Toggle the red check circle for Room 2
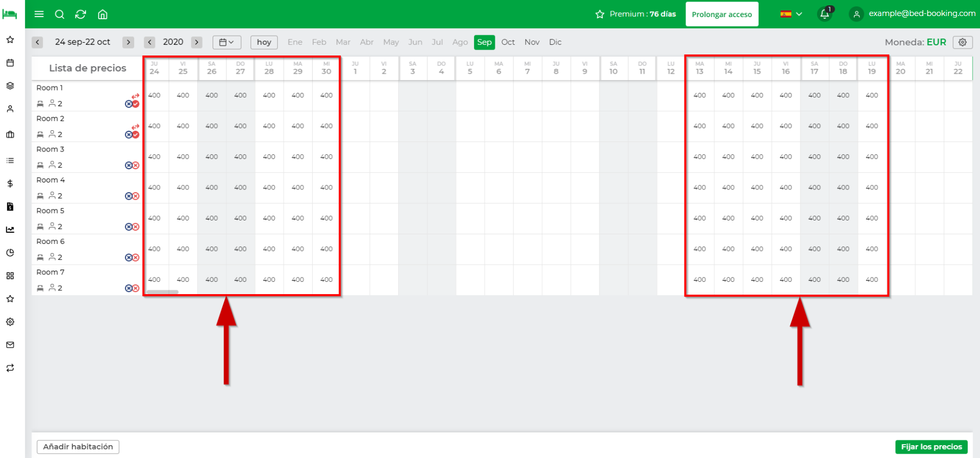Image resolution: width=980 pixels, height=458 pixels. (x=136, y=135)
